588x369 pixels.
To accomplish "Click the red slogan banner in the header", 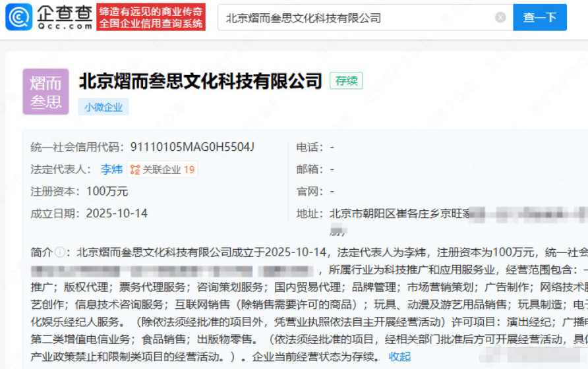I will point(151,17).
